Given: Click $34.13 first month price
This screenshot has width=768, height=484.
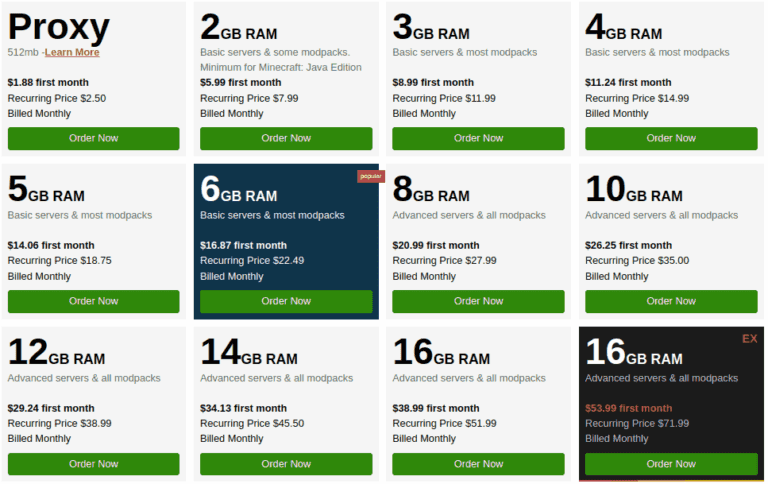Looking at the screenshot, I should click(x=243, y=408).
